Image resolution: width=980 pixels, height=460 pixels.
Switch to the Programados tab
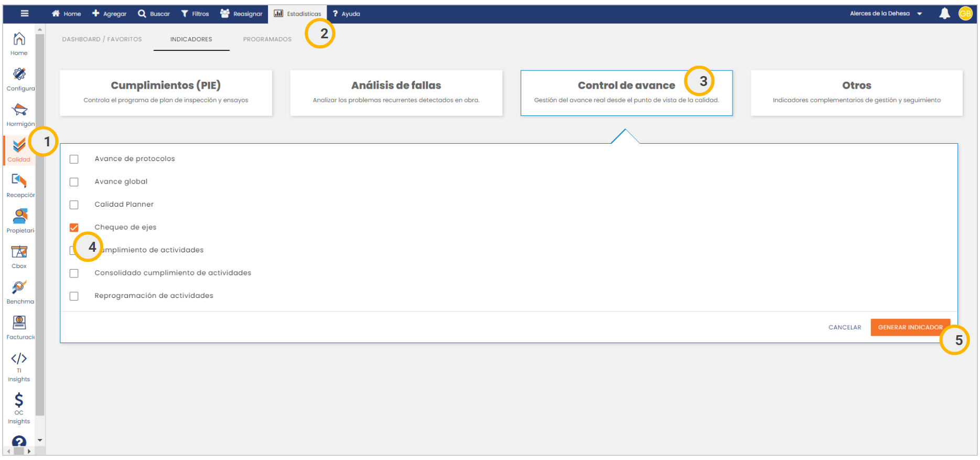pyautogui.click(x=267, y=39)
